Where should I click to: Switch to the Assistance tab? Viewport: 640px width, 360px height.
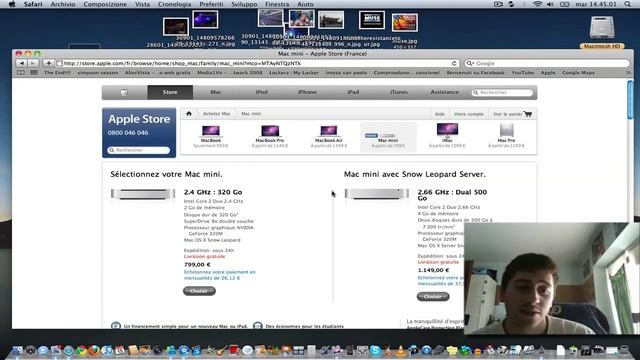[x=444, y=92]
